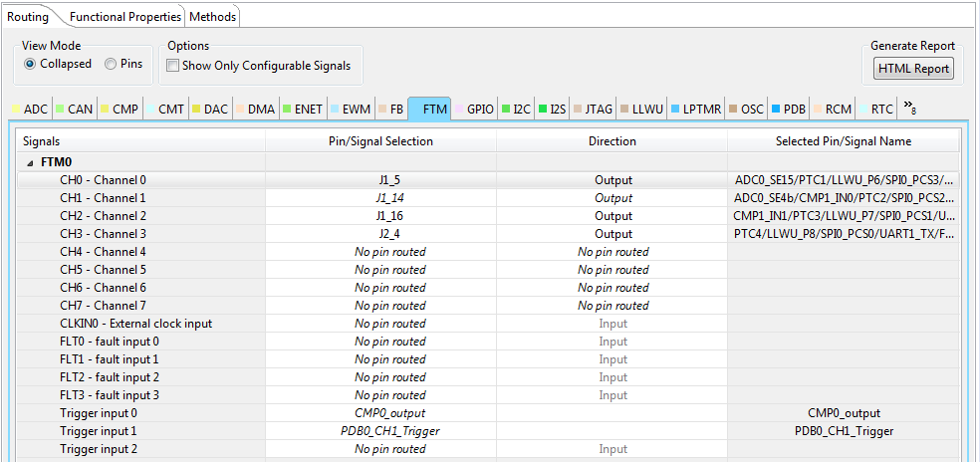Open the CMT peripheral tab
Image resolution: width=980 pixels, height=462 pixels.
coord(165,109)
